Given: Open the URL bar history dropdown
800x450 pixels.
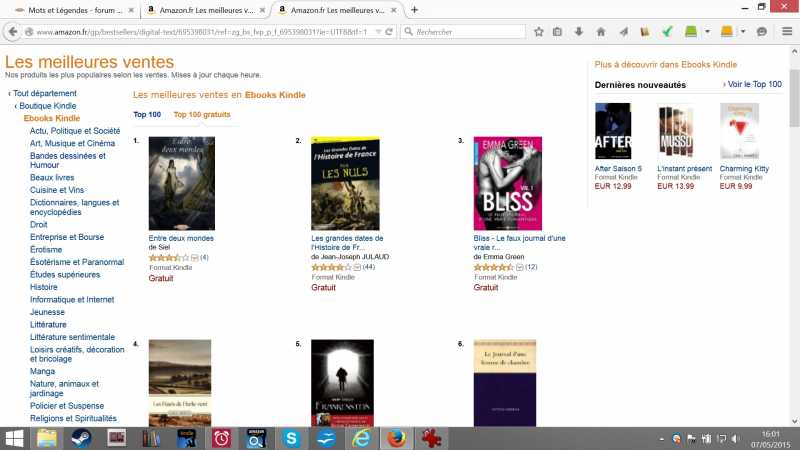Looking at the screenshot, I should 379,32.
